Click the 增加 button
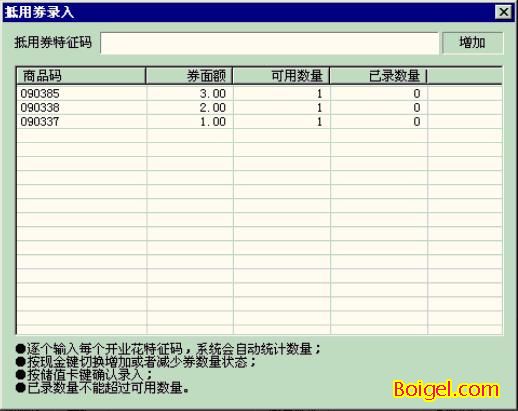518x411 pixels. coord(472,43)
